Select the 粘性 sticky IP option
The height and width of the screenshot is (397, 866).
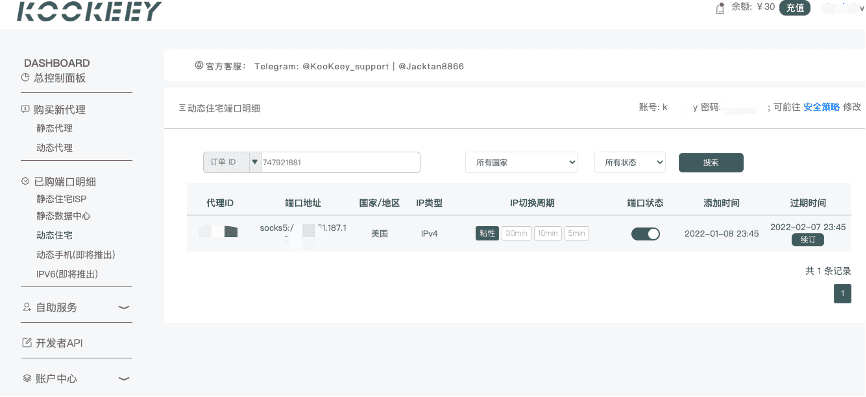[487, 234]
